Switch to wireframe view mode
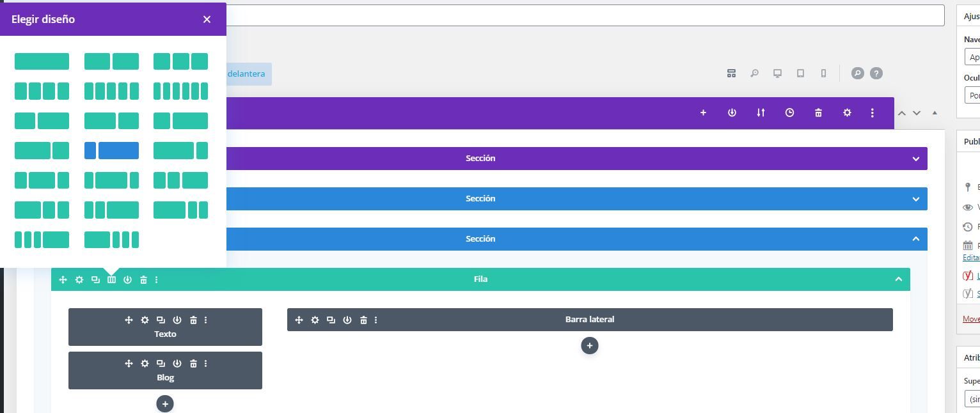Image resolution: width=980 pixels, height=413 pixels. tap(731, 74)
